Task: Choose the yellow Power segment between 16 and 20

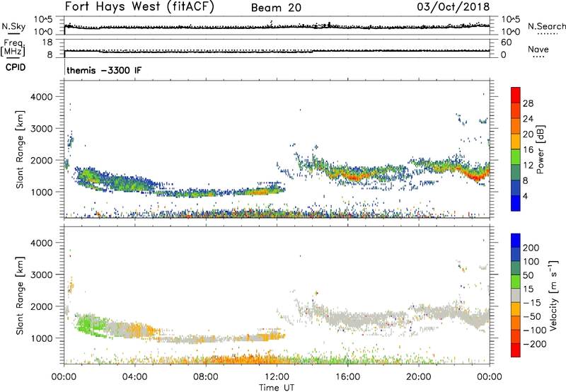Action: coord(516,142)
